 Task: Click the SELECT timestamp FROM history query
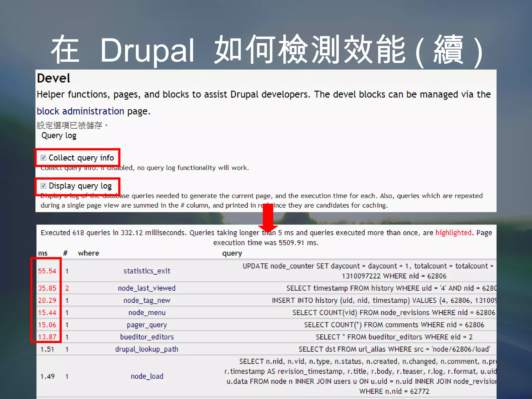tap(391, 288)
